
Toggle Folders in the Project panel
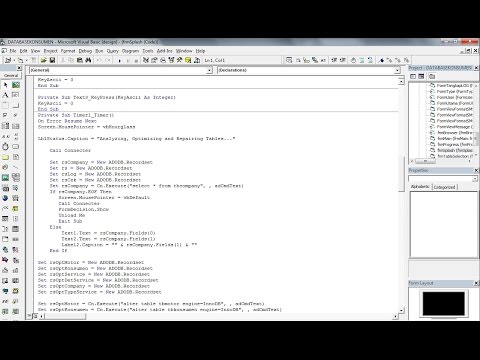click(432, 76)
